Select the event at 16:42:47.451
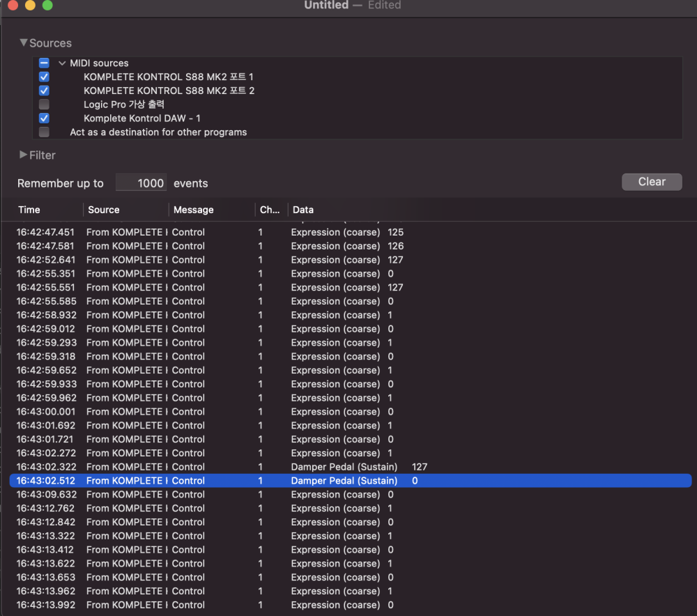Viewport: 697px width, 616px height. [351, 232]
